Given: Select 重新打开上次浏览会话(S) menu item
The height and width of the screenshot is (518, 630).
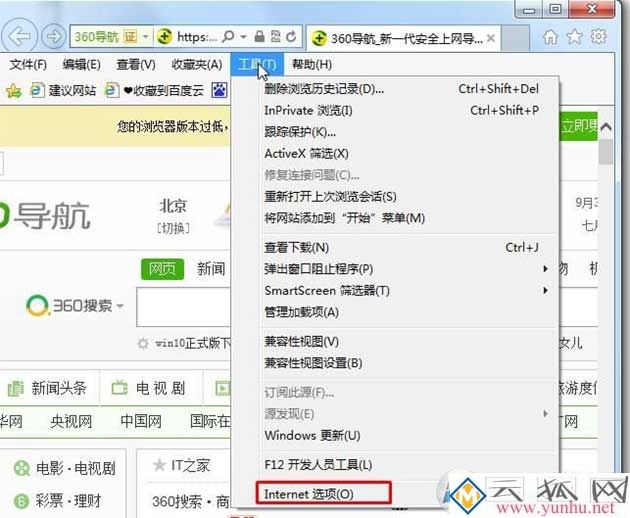Looking at the screenshot, I should click(x=395, y=197).
